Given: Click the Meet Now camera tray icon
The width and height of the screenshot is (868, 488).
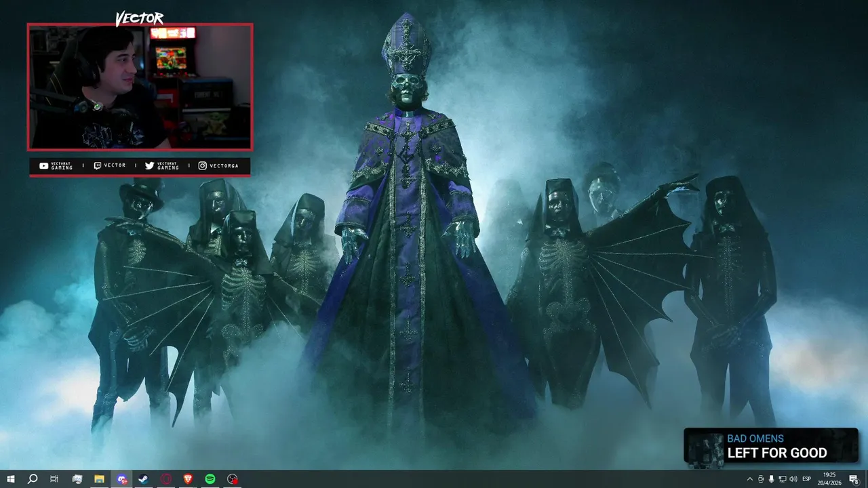Looking at the screenshot, I should [761, 479].
